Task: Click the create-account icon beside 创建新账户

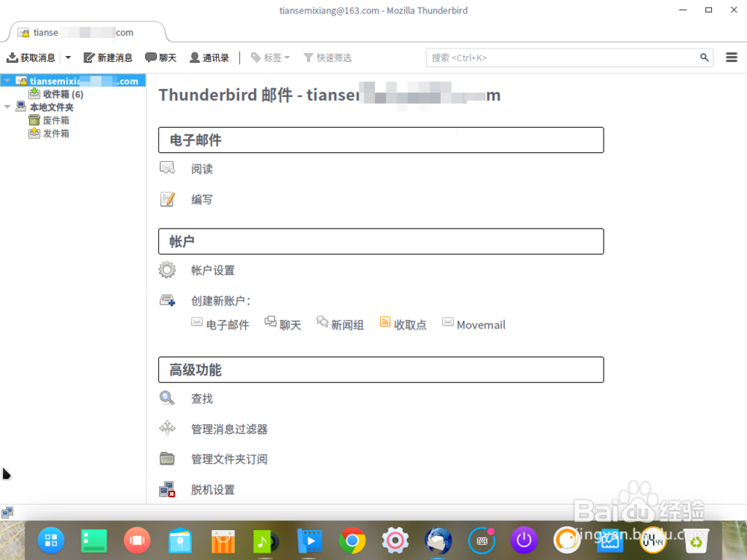Action: 167,300
